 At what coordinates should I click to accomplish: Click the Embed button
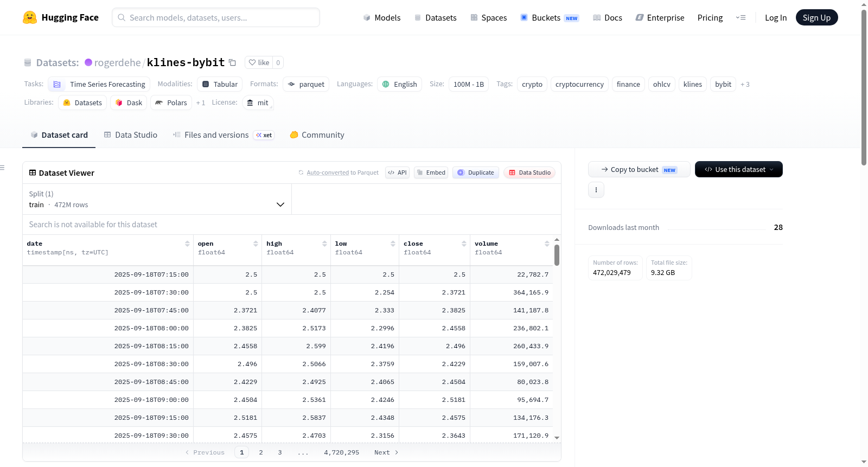tap(431, 172)
